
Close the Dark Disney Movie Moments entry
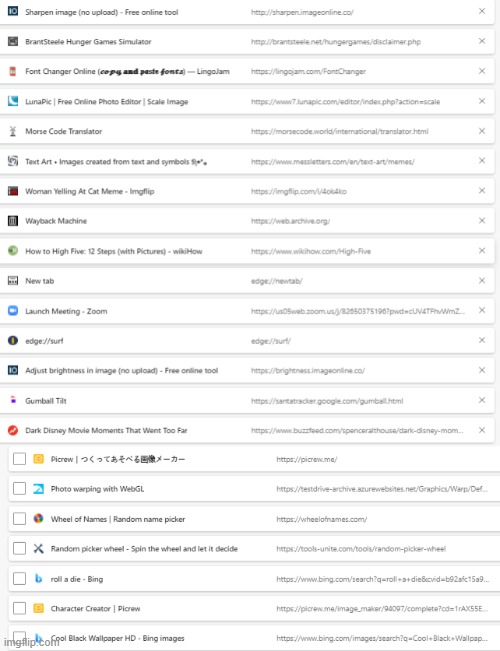click(482, 430)
